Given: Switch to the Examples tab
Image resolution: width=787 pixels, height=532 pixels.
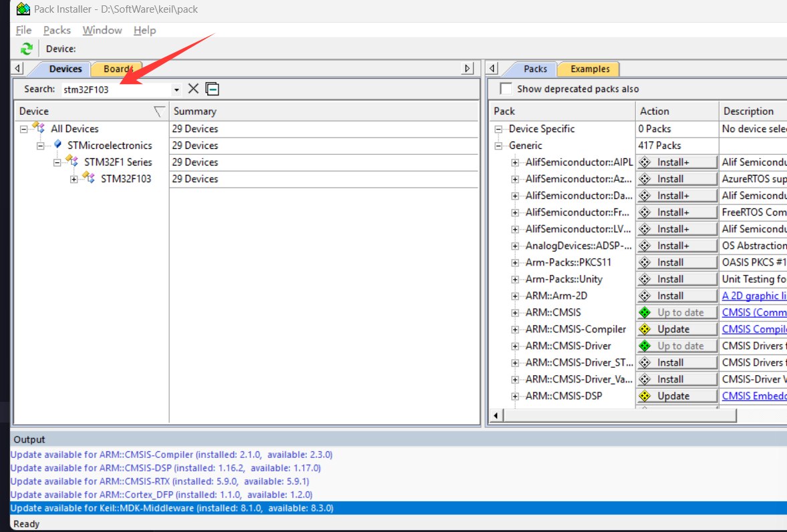Looking at the screenshot, I should [x=590, y=69].
